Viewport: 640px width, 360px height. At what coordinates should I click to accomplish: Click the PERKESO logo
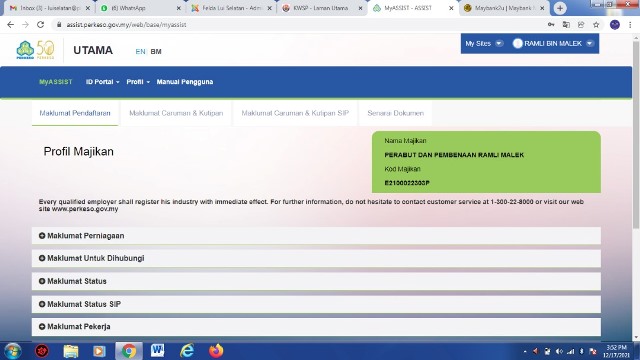coord(35,50)
